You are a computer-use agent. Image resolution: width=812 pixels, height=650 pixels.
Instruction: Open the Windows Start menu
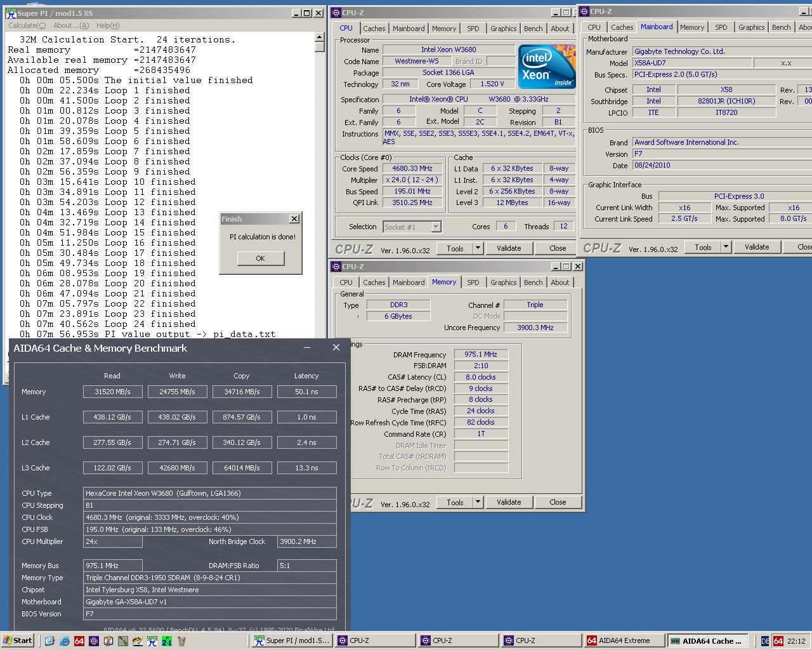18,640
